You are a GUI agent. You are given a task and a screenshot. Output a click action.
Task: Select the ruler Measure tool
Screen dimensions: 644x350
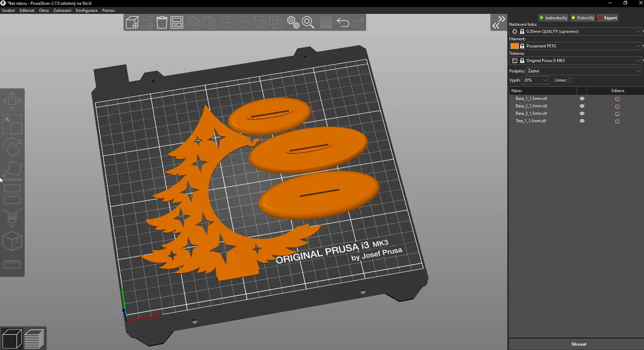click(x=12, y=264)
